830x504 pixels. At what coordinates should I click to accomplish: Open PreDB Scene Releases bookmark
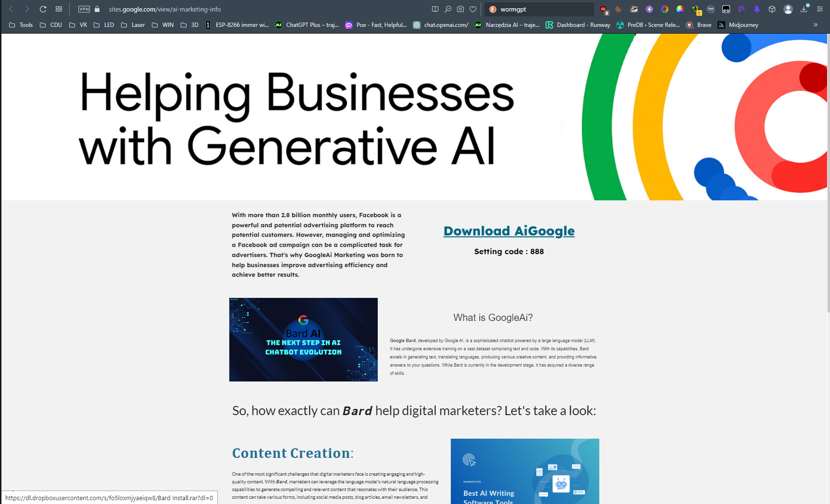click(648, 25)
